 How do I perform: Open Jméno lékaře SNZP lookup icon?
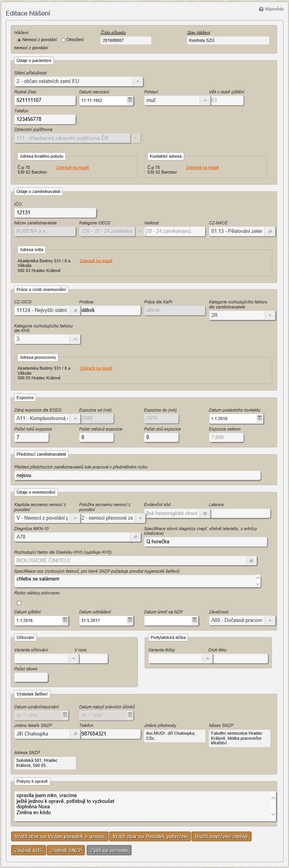[75, 734]
